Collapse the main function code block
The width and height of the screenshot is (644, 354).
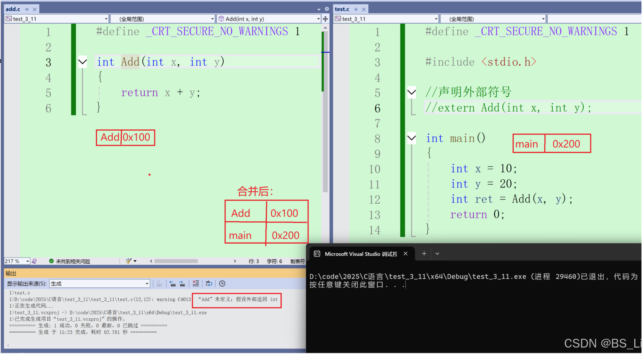(411, 138)
